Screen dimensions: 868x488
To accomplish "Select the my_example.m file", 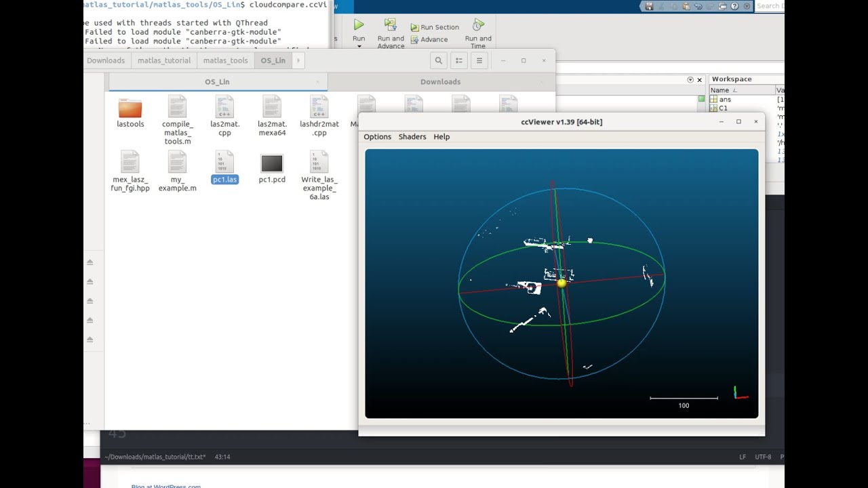I will pos(178,171).
